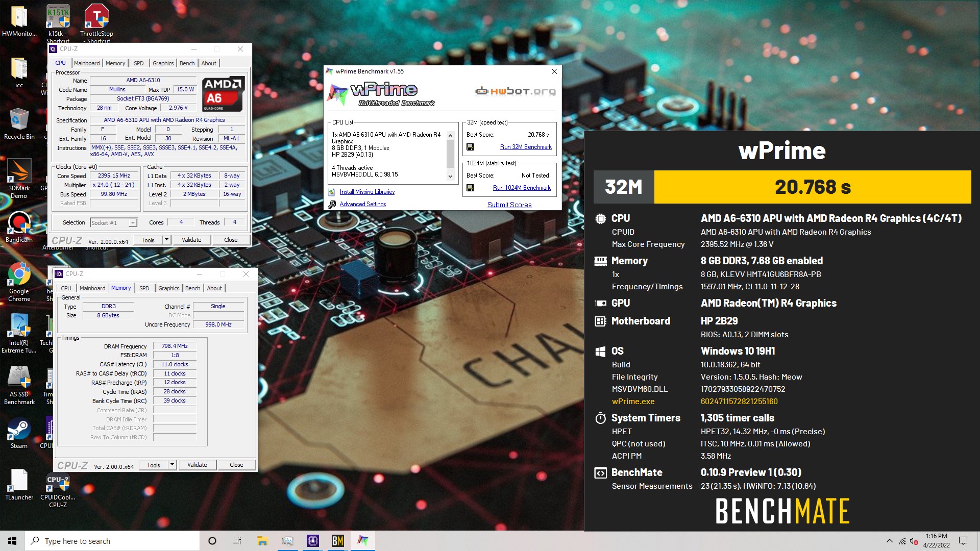This screenshot has height=551, width=980.
Task: Open SPD tab in upper CPU-Z window
Action: click(x=139, y=63)
